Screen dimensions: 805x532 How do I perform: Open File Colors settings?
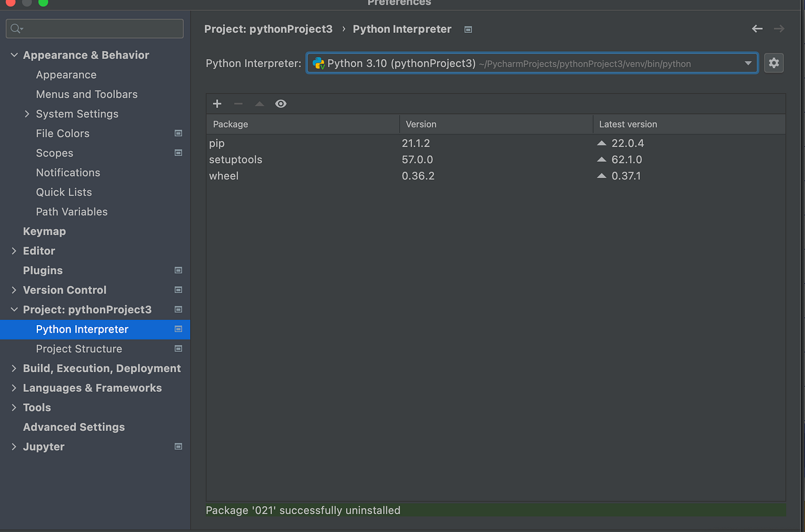point(63,133)
